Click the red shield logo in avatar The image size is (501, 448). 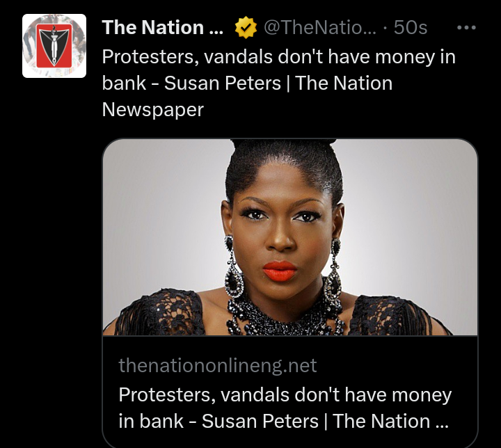pyautogui.click(x=54, y=47)
